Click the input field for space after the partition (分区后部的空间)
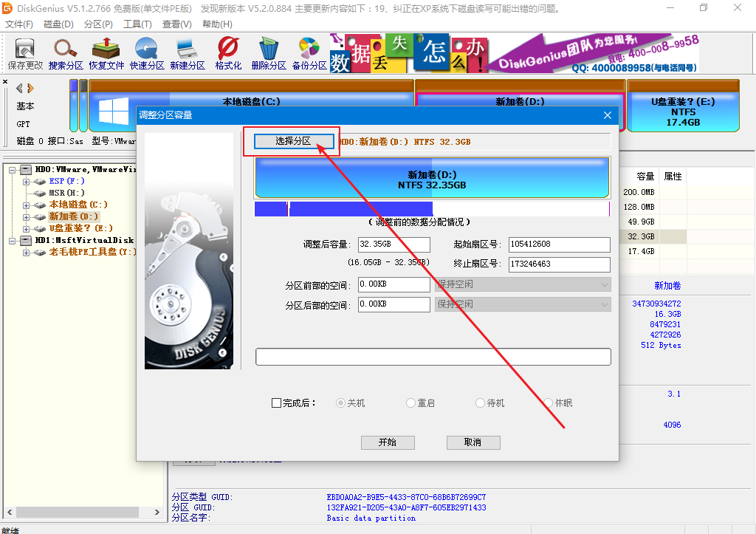This screenshot has height=534, width=756. click(x=394, y=304)
